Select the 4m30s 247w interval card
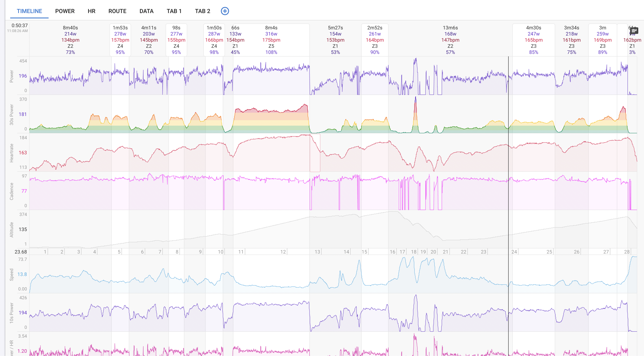The width and height of the screenshot is (644, 356). pos(534,40)
